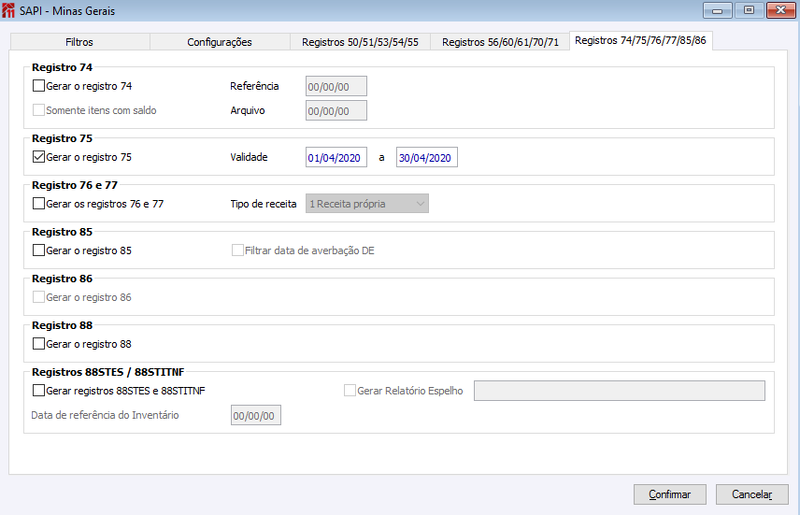Click the Registro 75 group heading
The width and height of the screenshot is (800, 515).
click(62, 138)
